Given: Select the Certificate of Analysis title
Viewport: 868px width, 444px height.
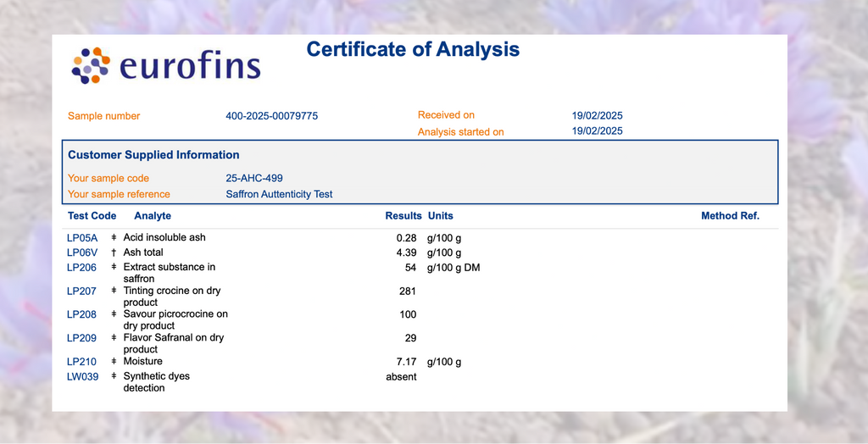Looking at the screenshot, I should point(413,49).
